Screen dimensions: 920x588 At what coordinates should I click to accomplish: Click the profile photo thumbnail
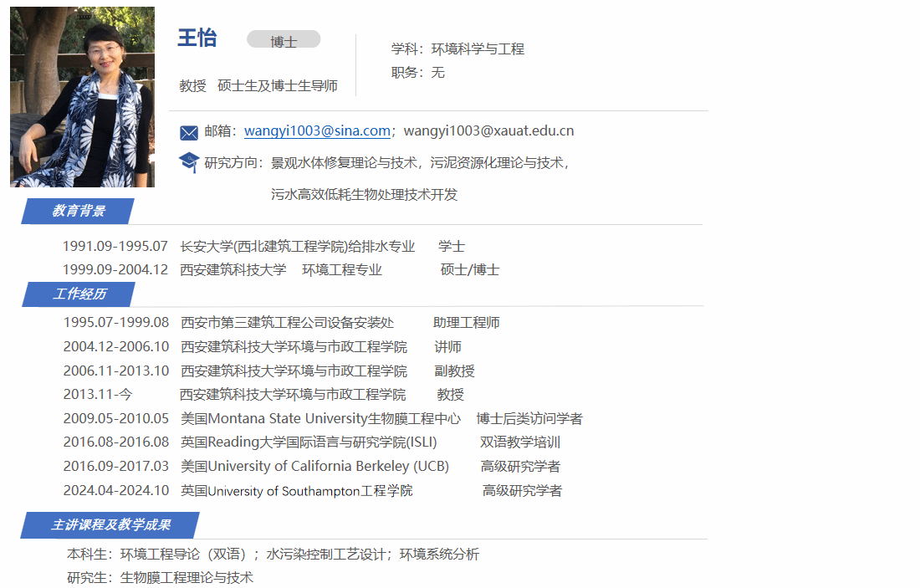pos(82,97)
